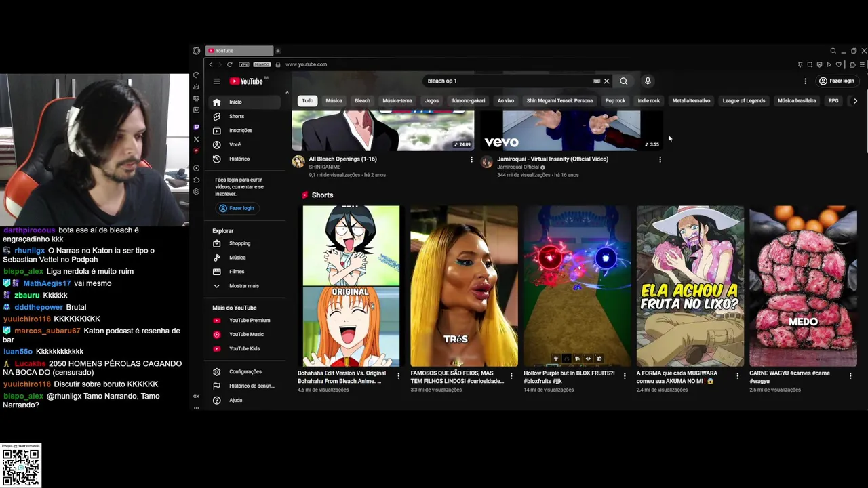This screenshot has width=868, height=488.
Task: Open X (Twitter) in Opera sidebar
Action: 196,139
